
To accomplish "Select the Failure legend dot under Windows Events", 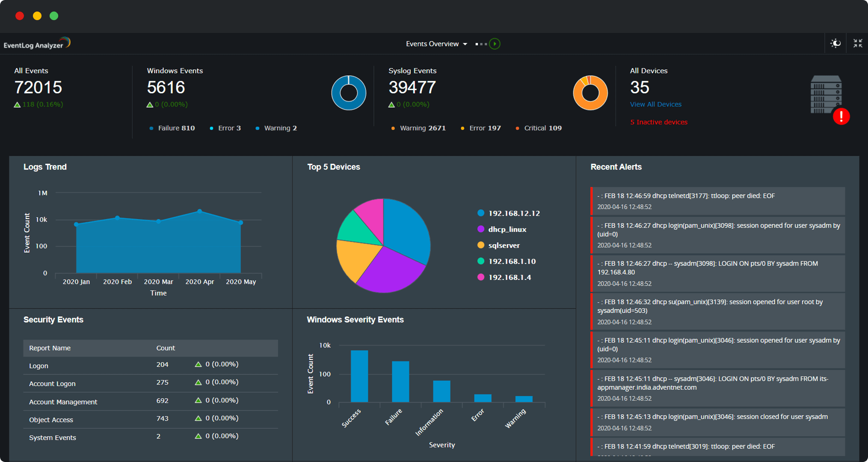I will coord(151,128).
